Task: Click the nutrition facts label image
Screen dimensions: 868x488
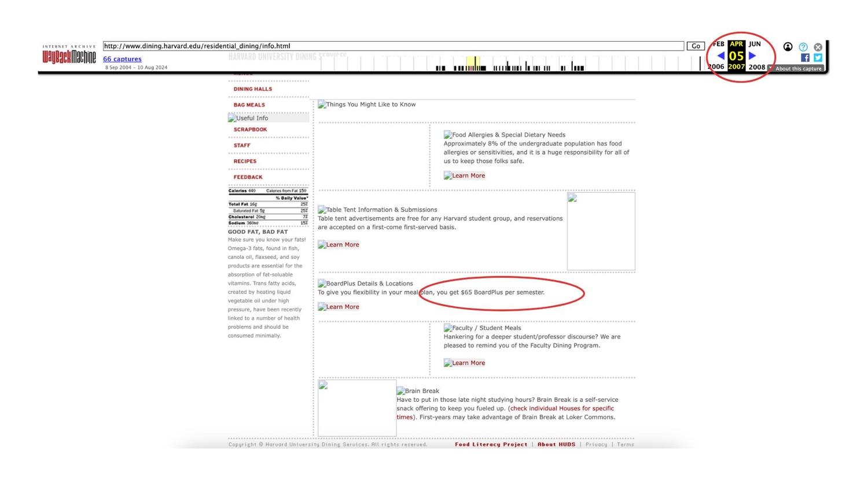Action: (269, 207)
